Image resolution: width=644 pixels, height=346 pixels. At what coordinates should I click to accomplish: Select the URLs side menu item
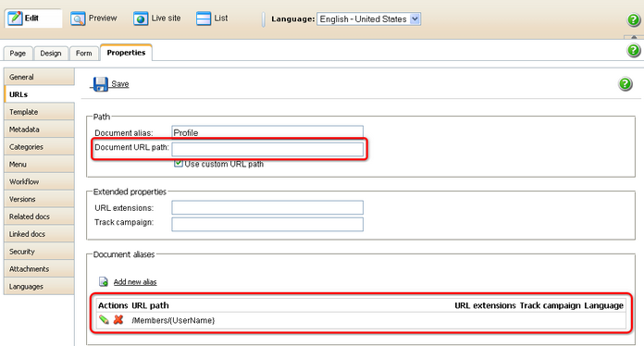pyautogui.click(x=39, y=94)
